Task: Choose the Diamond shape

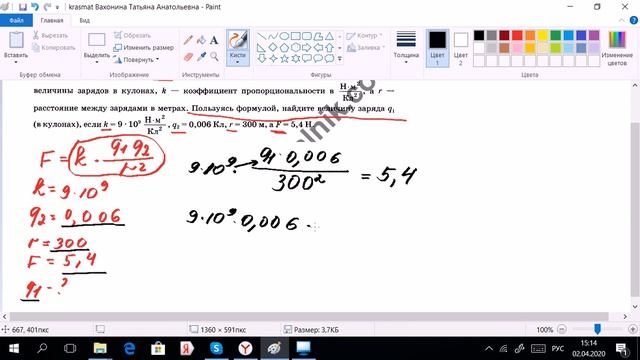Action: tap(273, 47)
